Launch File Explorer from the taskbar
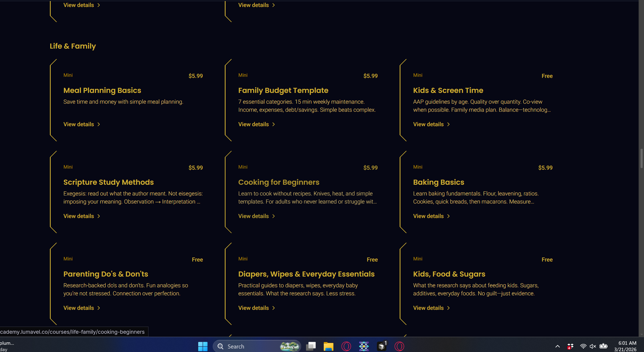Screen dimensions: 644x352 tap(328, 346)
